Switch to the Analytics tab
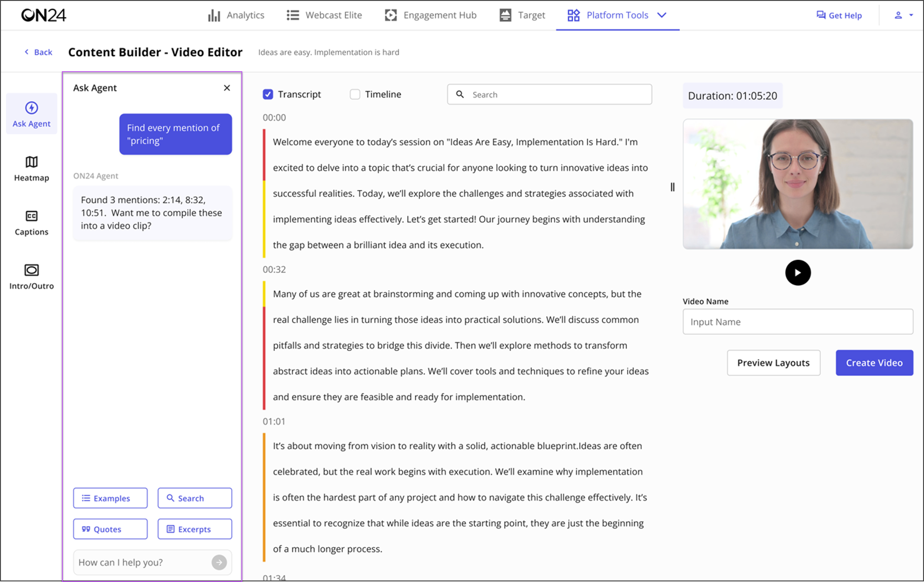This screenshot has width=924, height=582. [235, 15]
